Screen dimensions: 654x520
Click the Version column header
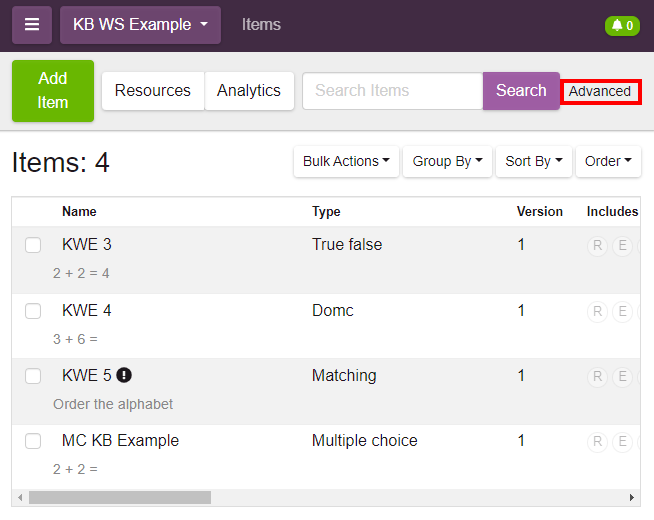pos(539,211)
